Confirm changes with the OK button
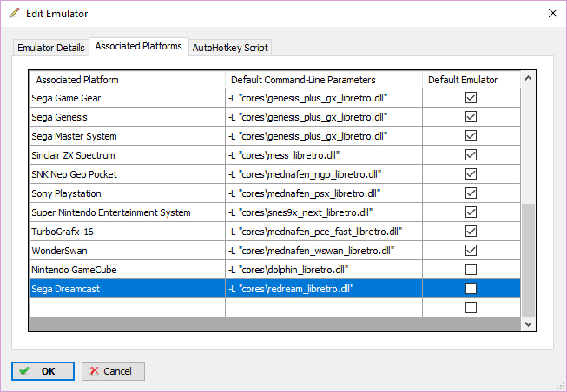 click(43, 371)
